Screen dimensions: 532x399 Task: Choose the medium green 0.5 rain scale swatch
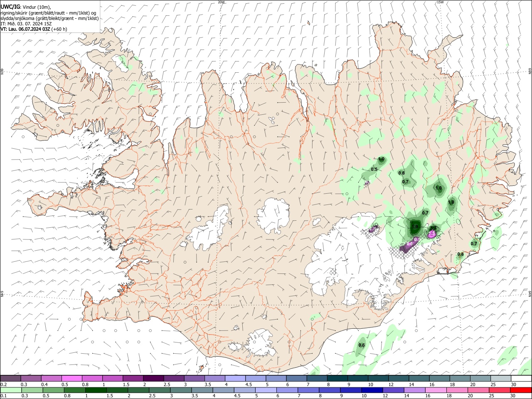coord(53,390)
